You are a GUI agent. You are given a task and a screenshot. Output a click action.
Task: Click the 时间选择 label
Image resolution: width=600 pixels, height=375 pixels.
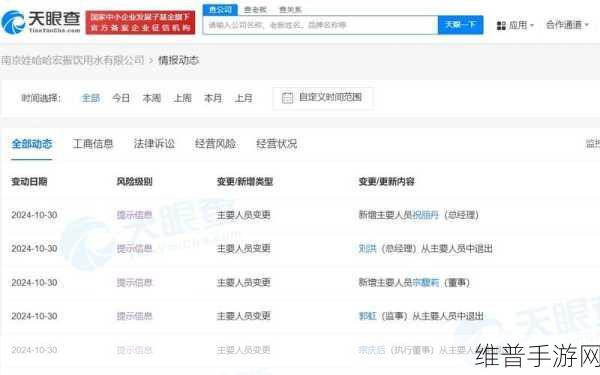[x=41, y=98]
